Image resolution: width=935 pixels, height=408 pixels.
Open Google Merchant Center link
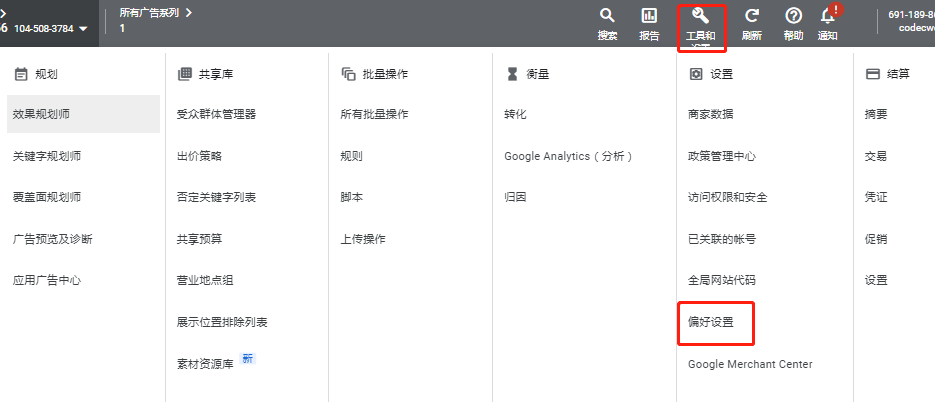[x=750, y=364]
